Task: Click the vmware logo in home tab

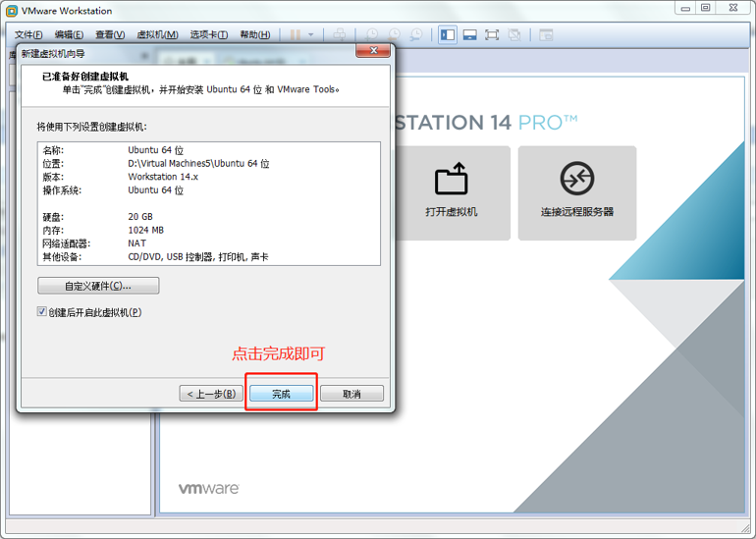Action: (209, 488)
